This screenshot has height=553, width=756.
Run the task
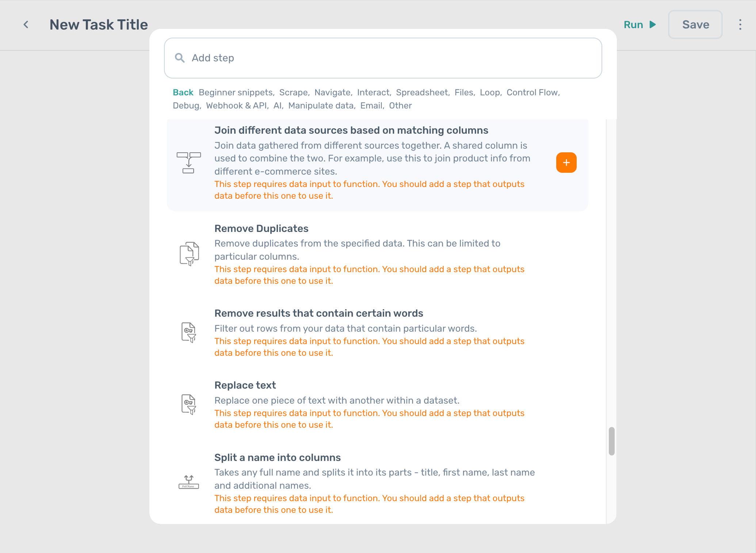[x=640, y=25]
